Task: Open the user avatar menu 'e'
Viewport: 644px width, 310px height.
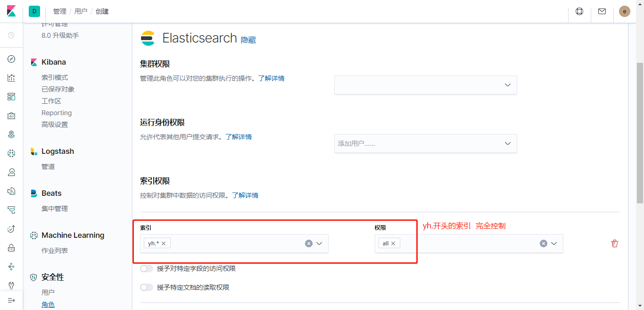Action: click(625, 11)
